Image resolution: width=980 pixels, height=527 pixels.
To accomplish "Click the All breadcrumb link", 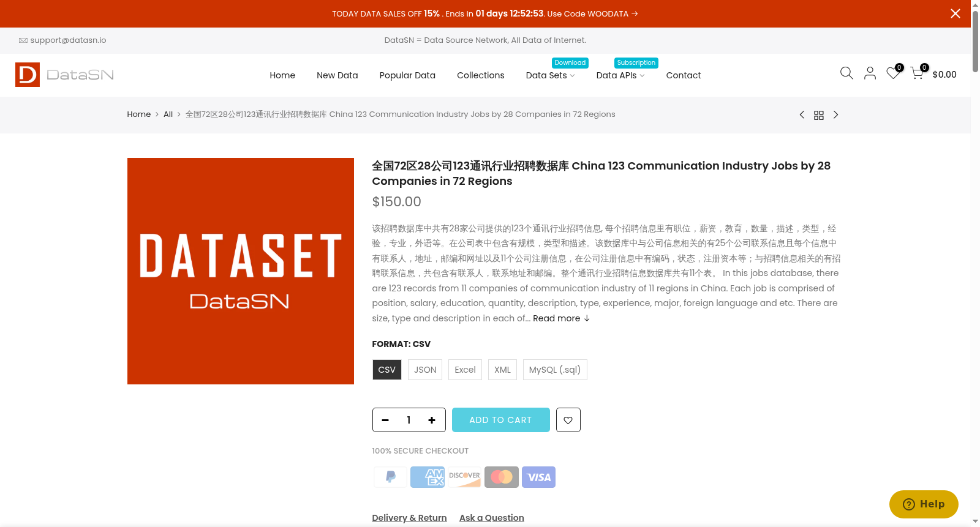I will (x=168, y=114).
